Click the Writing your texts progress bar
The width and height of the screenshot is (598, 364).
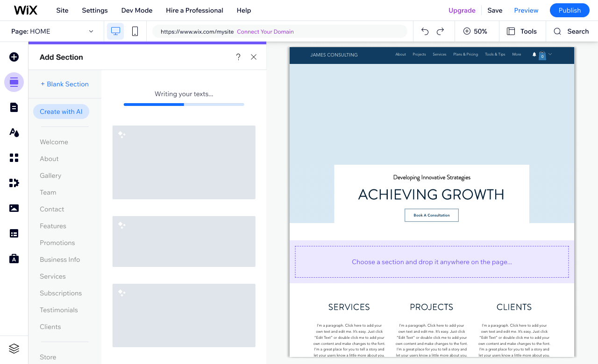point(184,105)
